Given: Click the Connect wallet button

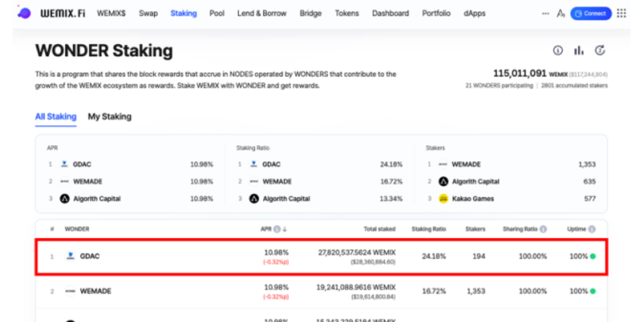Looking at the screenshot, I should coord(591,14).
